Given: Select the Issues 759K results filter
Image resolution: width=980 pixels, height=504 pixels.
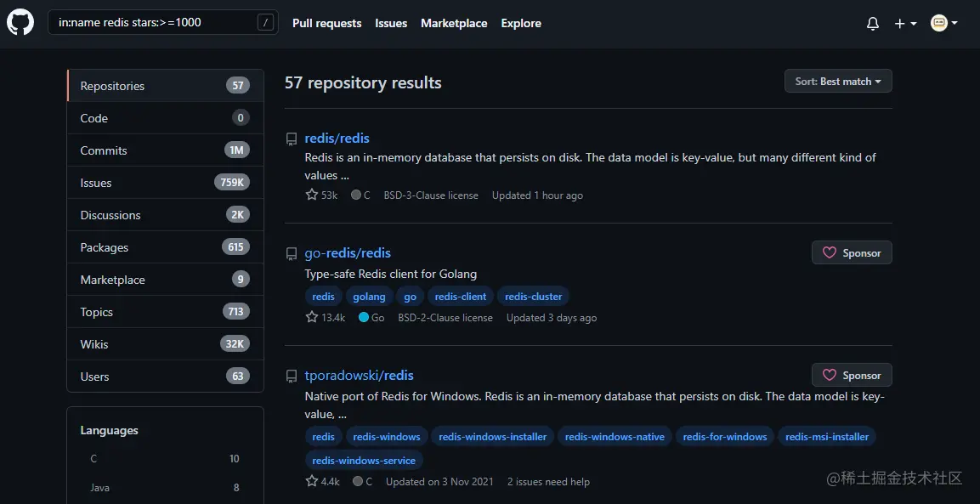Looking at the screenshot, I should 165,183.
